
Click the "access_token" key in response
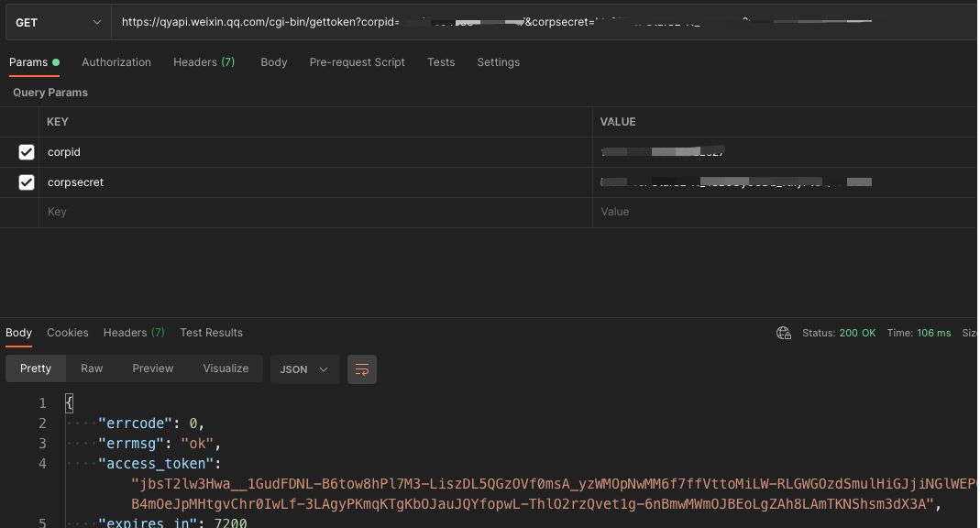(x=156, y=464)
